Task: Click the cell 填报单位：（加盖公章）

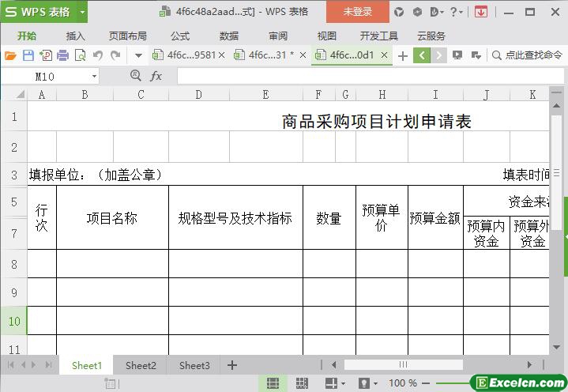Action: click(x=96, y=175)
